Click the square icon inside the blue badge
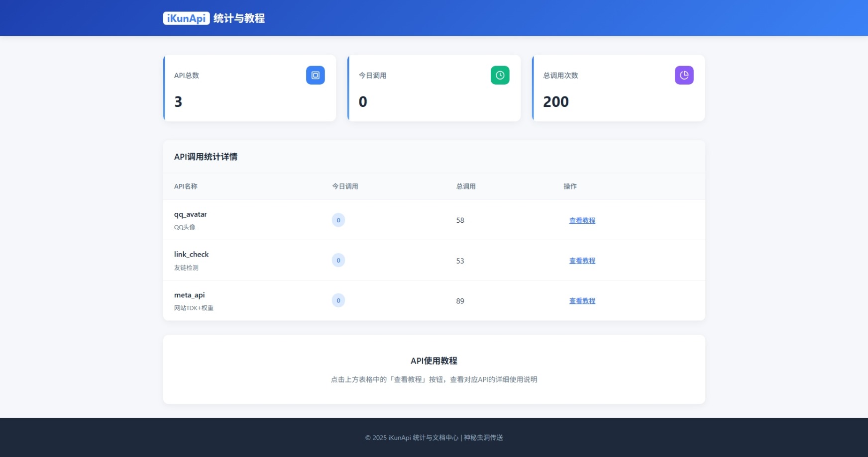 click(315, 75)
